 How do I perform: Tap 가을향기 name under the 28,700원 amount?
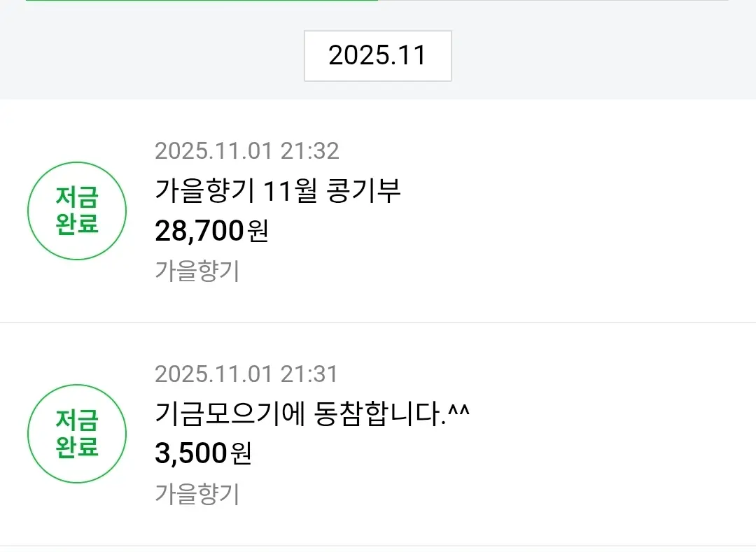[x=197, y=271]
